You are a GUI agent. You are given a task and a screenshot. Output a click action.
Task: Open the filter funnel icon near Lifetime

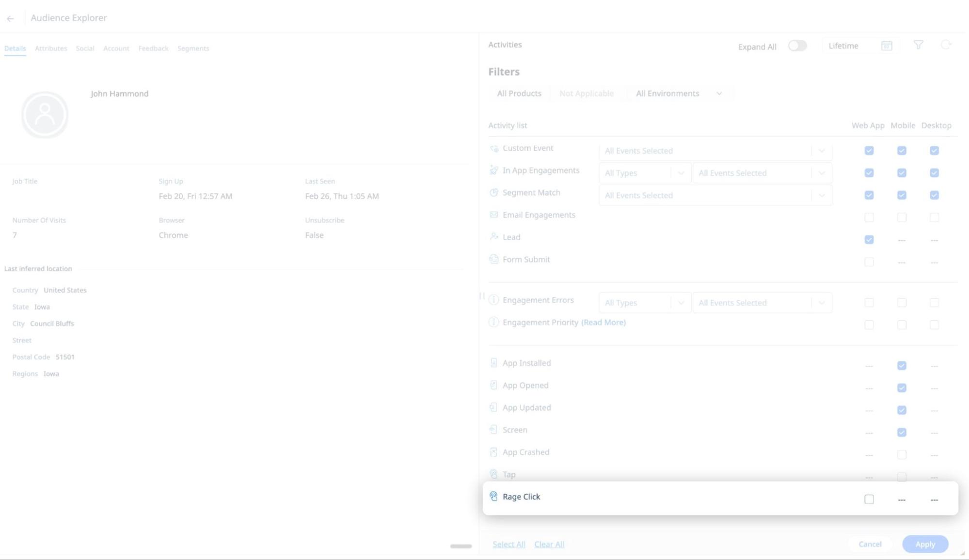pyautogui.click(x=919, y=45)
